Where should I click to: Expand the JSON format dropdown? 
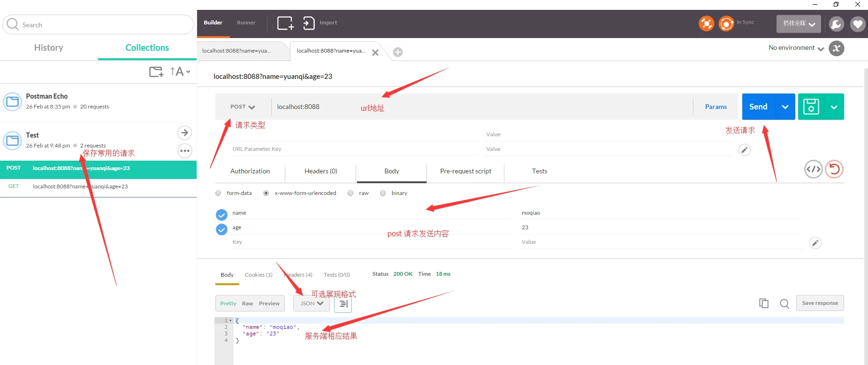coord(312,303)
